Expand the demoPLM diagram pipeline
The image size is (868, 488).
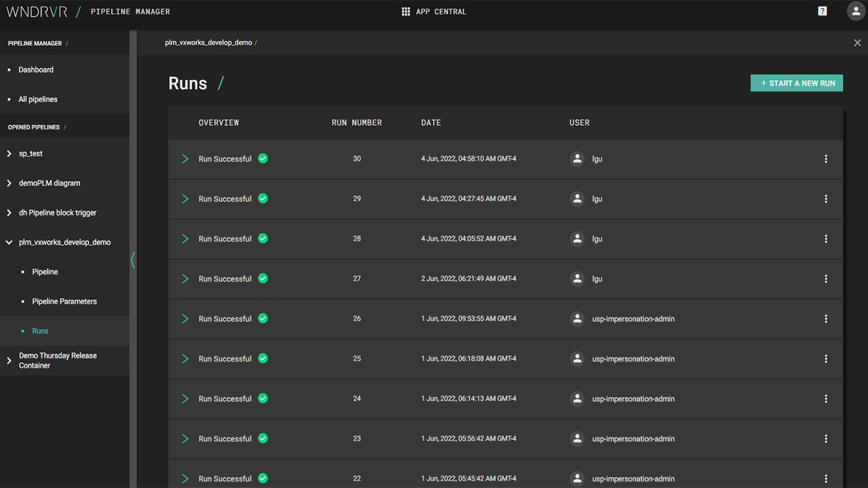(x=9, y=183)
